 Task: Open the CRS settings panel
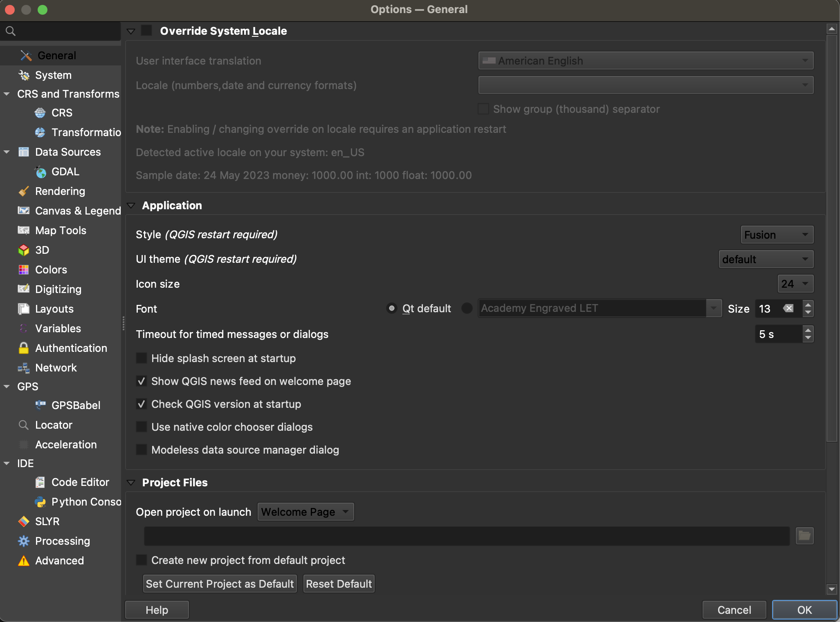pyautogui.click(x=61, y=112)
